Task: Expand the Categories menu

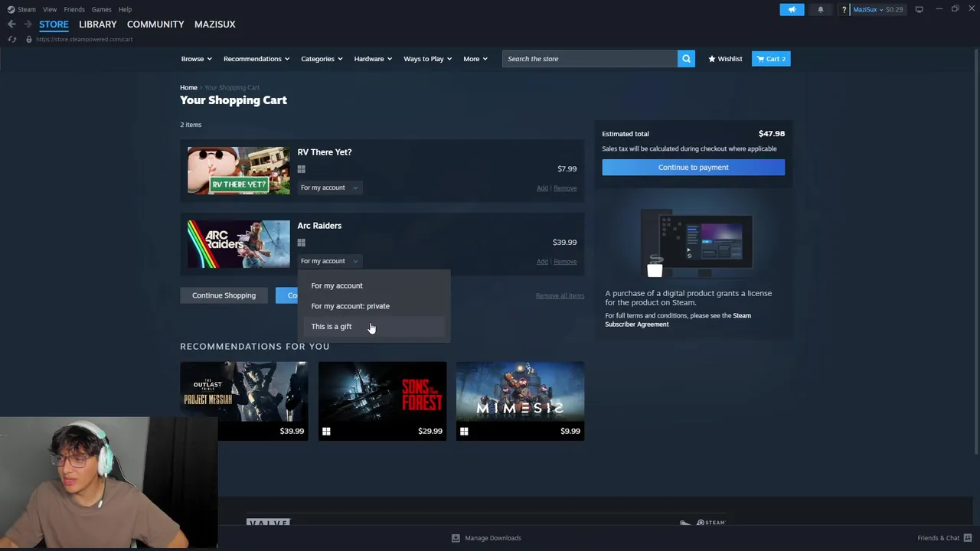Action: 322,59
